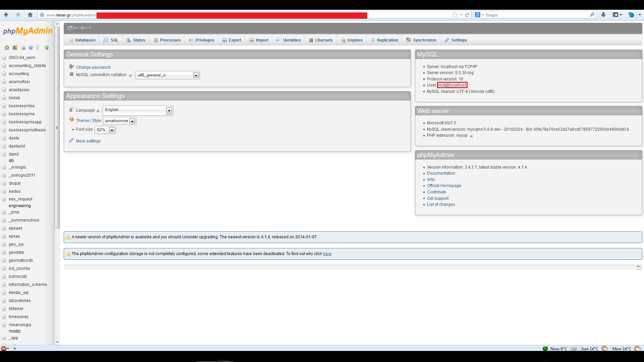Open the Downloads arrow icon
Viewport: 644px width, 362px height.
click(603, 15)
